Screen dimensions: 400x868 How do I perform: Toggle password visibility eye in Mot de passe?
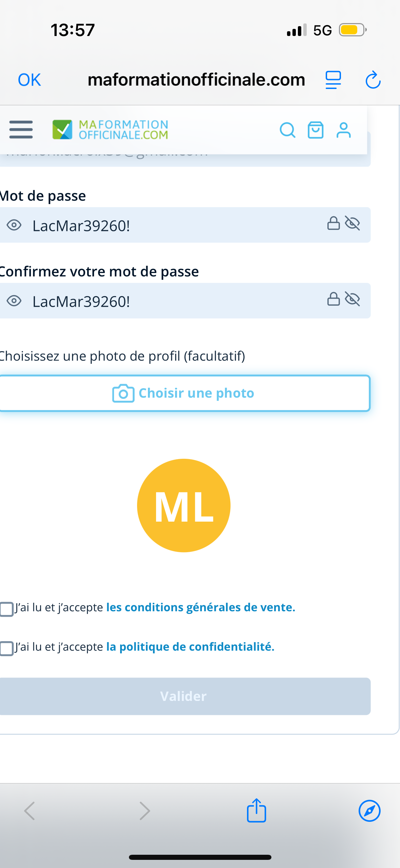pos(14,225)
